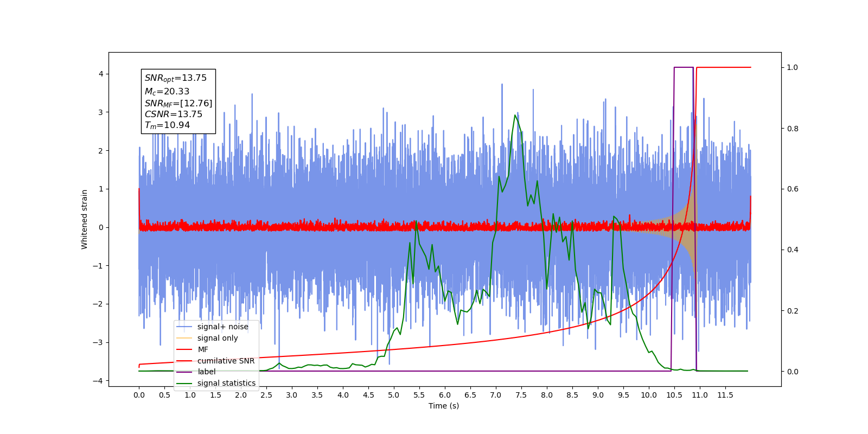The height and width of the screenshot is (434, 868).
Task: Click the 2.5 tick on the time axis
Action: pos(266,395)
